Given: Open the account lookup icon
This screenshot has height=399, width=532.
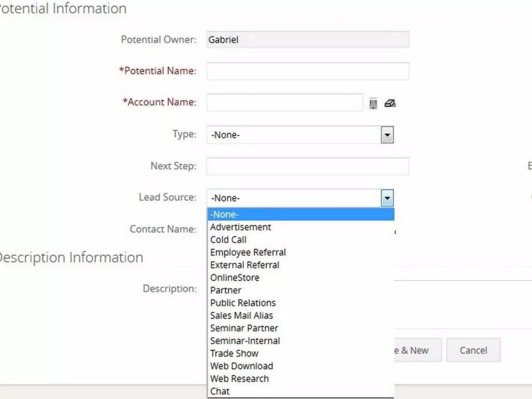Looking at the screenshot, I should (373, 103).
